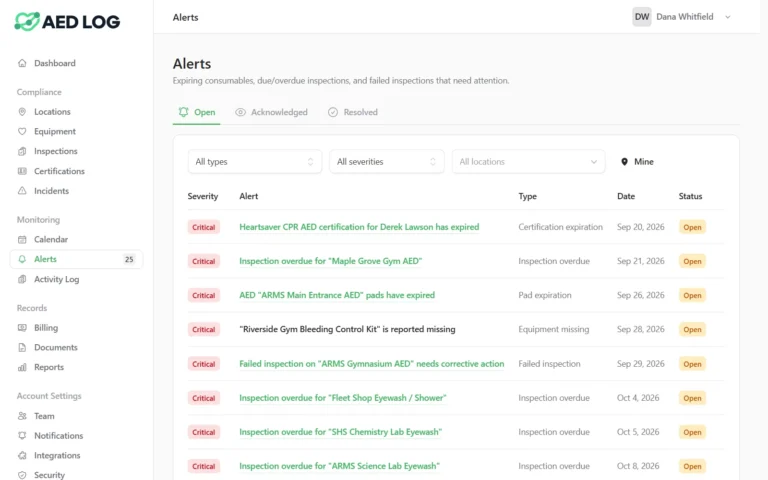Click the Alerts bell icon in sidebar

(22, 259)
